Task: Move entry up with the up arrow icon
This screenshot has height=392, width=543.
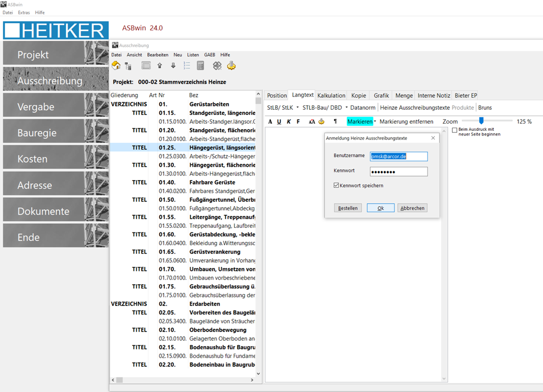Action: point(160,66)
